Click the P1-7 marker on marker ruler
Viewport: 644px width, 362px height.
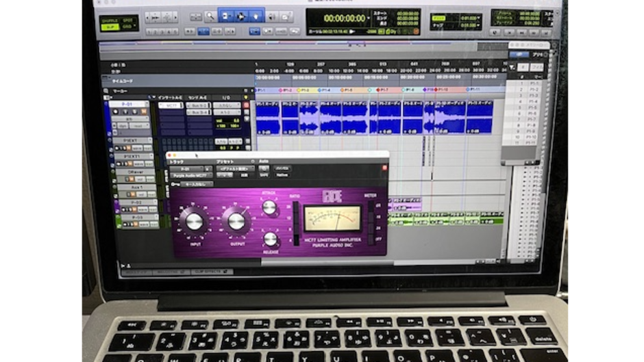(x=383, y=90)
